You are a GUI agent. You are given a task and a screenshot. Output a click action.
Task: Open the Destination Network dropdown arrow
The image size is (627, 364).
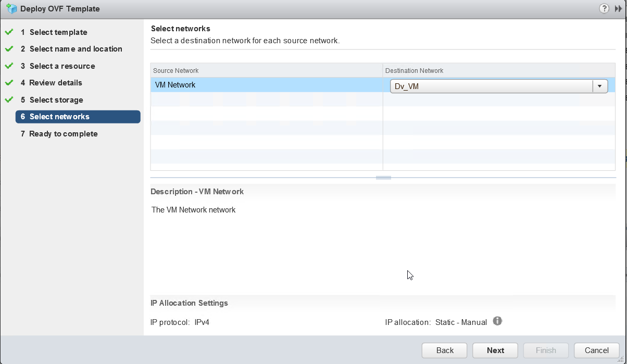pyautogui.click(x=600, y=86)
